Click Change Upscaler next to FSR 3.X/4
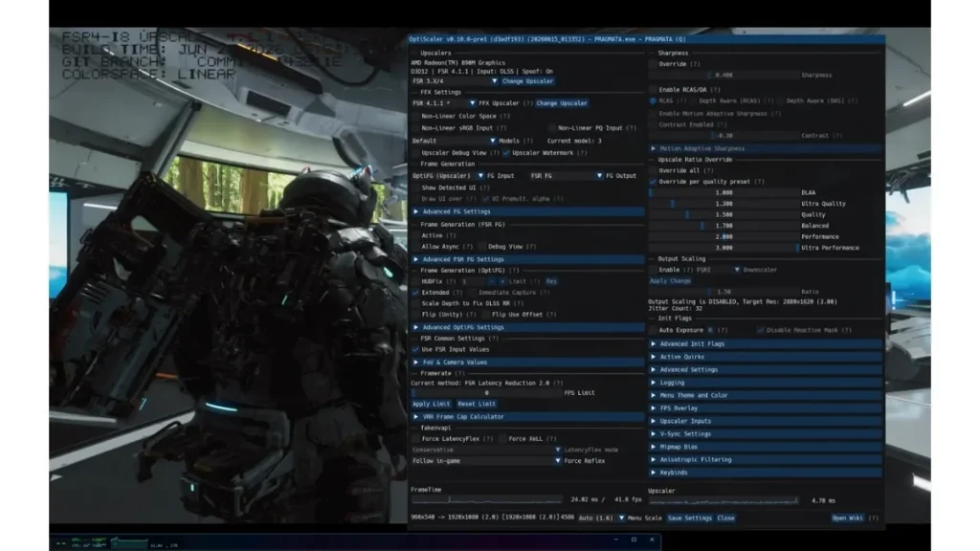 [527, 81]
